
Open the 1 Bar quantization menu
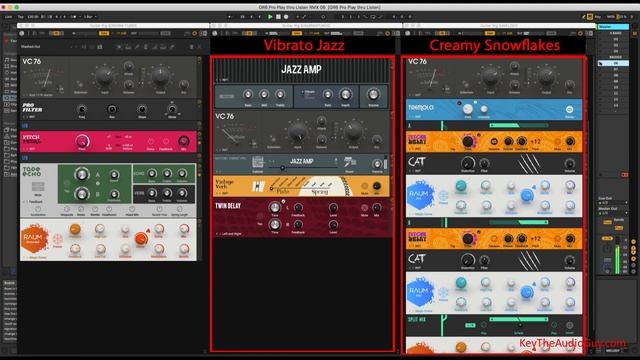(90, 17)
